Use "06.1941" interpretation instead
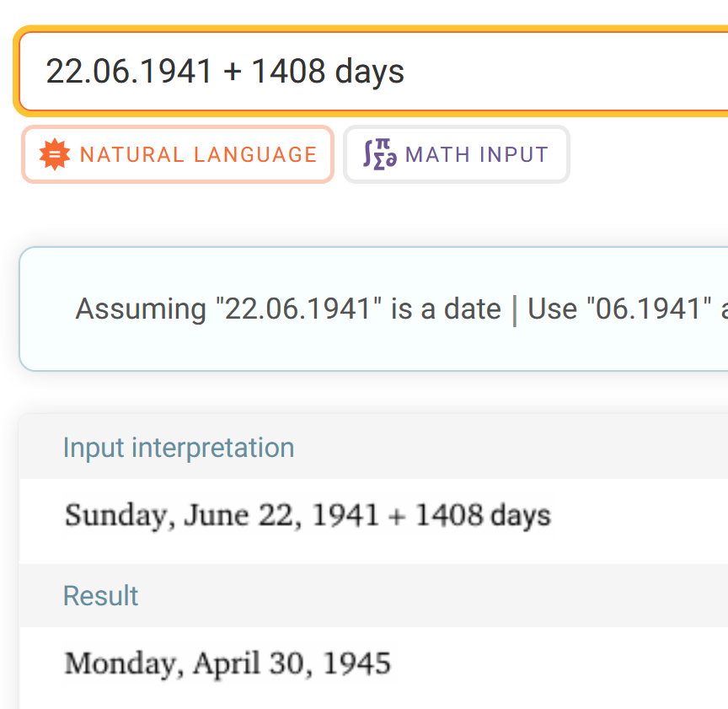Image resolution: width=728 pixels, height=709 pixels. [613, 309]
